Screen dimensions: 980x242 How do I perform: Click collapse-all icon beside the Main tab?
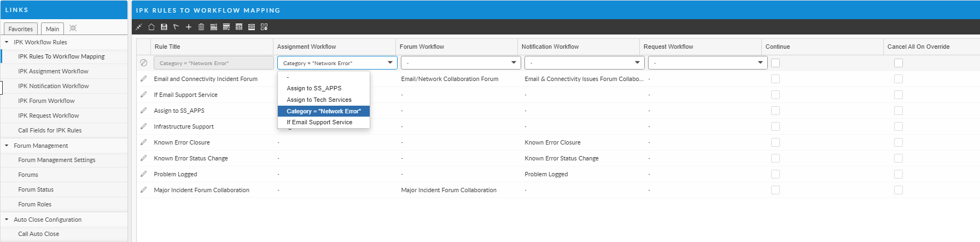pos(73,28)
